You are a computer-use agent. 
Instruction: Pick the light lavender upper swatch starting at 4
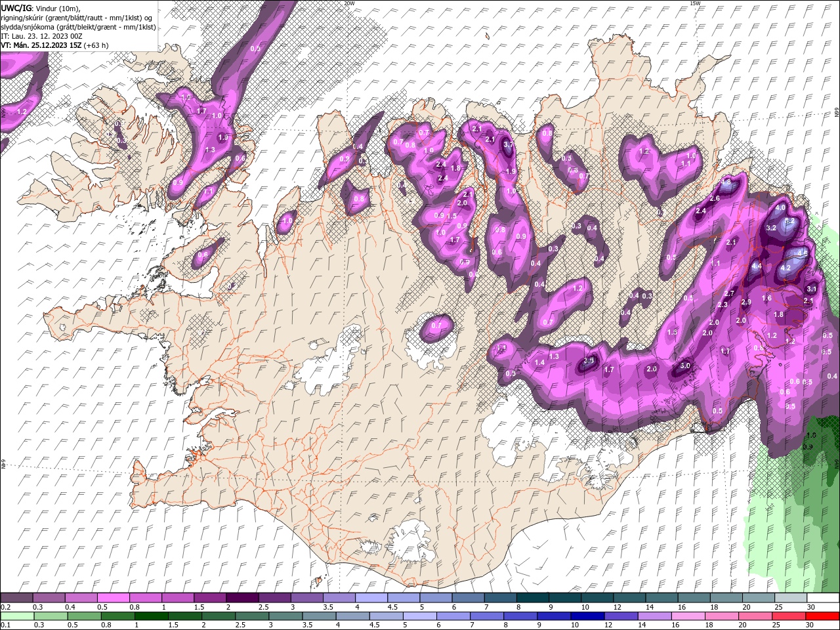pos(371,598)
